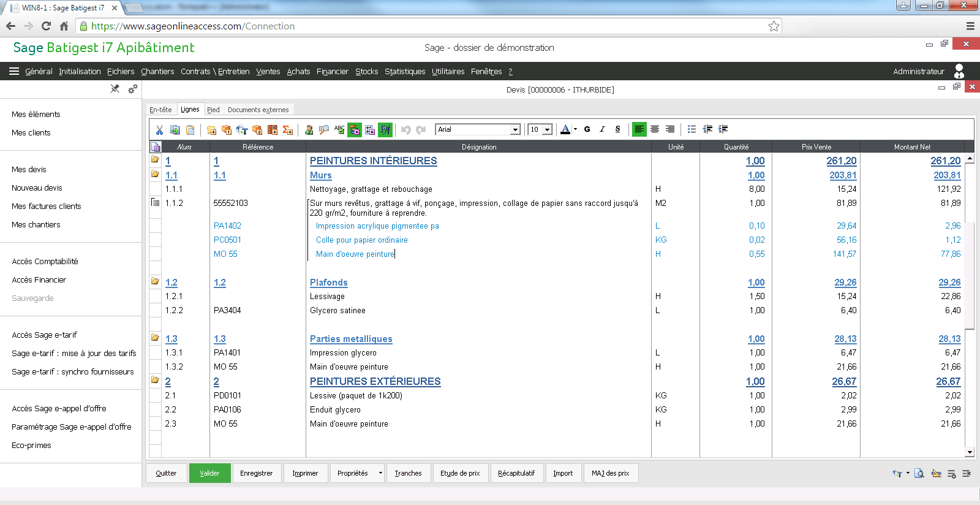Bookmark page with the browser star icon
The height and width of the screenshot is (505, 980).
click(x=774, y=26)
